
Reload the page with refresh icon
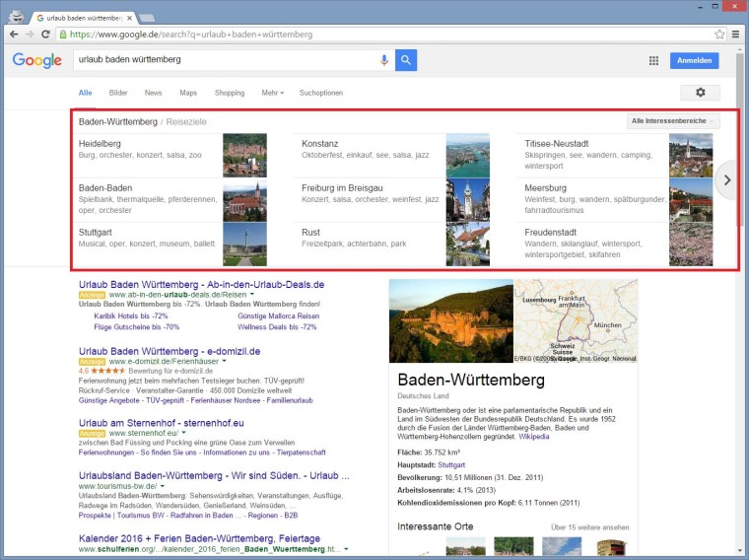coord(46,34)
